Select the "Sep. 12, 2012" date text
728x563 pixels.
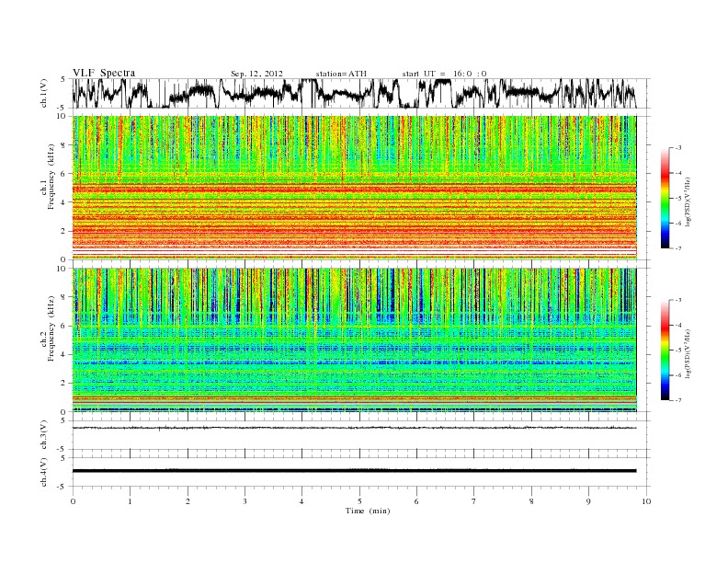coord(256,74)
